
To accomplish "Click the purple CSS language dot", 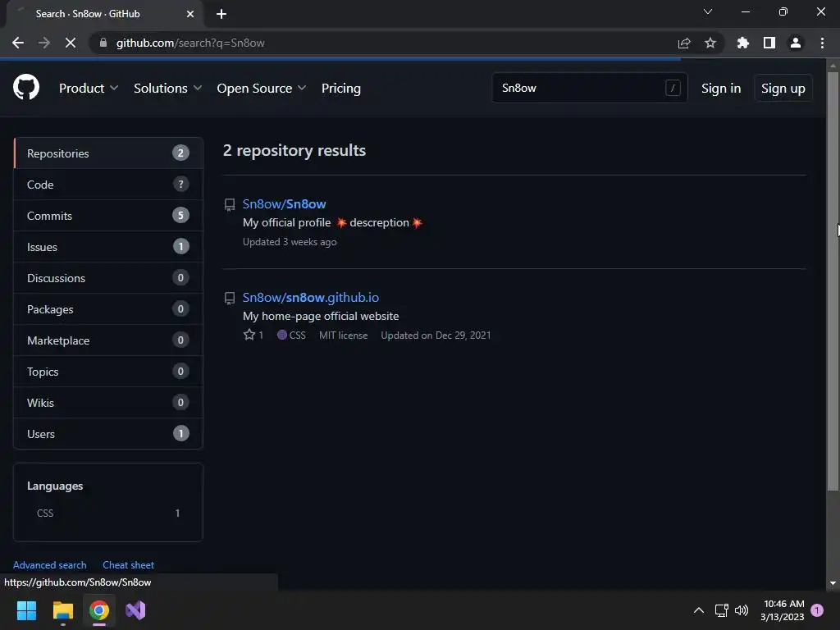I will click(282, 335).
